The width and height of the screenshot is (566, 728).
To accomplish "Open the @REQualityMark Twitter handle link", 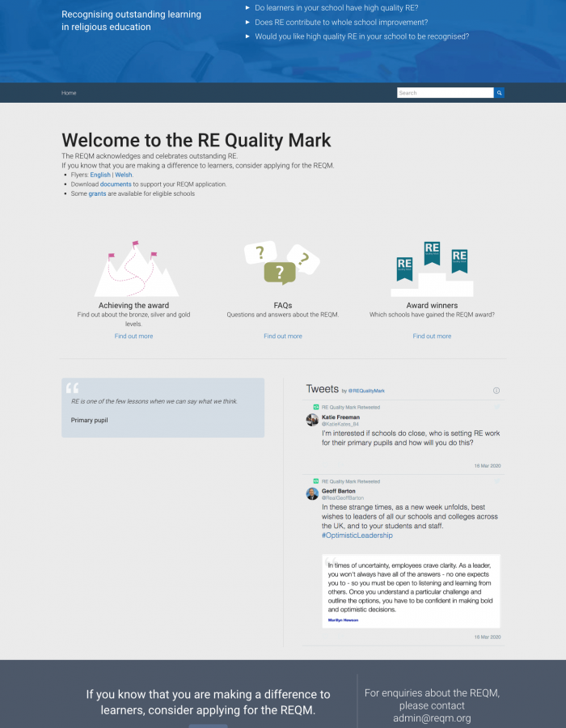I will click(x=366, y=391).
